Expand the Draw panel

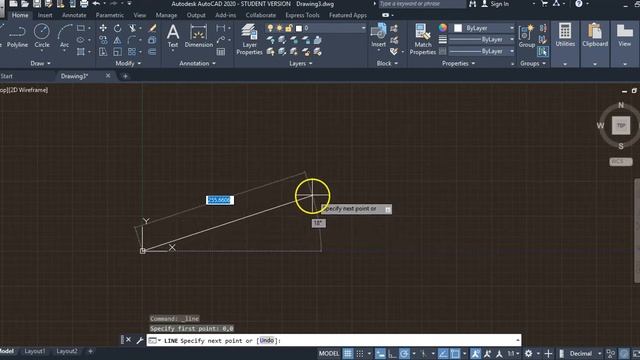coord(40,63)
